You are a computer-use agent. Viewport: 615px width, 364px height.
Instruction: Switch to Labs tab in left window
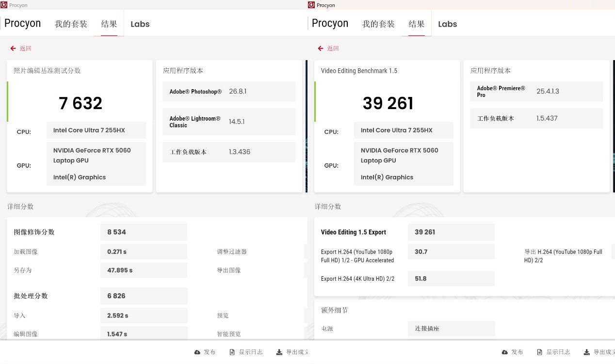pos(140,24)
